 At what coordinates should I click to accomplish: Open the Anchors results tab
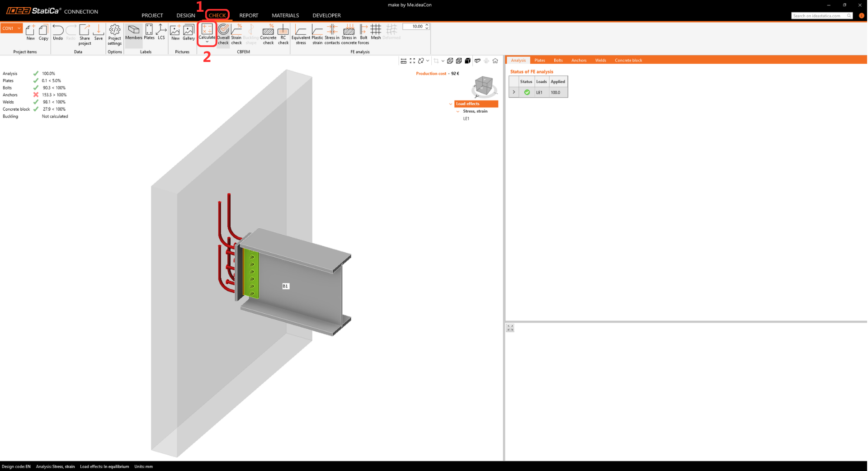tap(579, 60)
